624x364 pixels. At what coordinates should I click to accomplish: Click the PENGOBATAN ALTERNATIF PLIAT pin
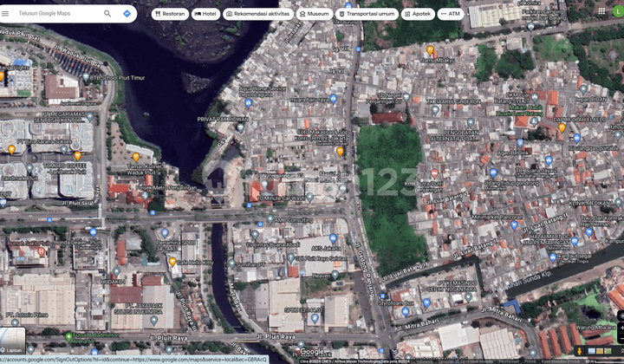click(471, 122)
